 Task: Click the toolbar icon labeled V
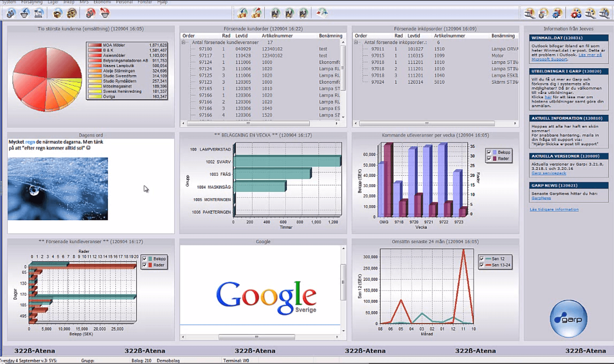pos(289,13)
